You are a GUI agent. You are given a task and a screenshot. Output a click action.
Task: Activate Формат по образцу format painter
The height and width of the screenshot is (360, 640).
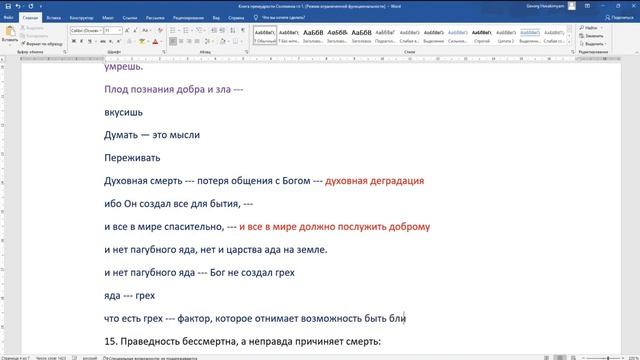42,43
